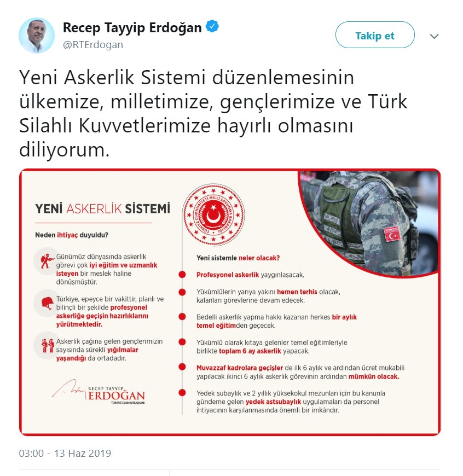The image size is (463, 476).
Task: Click the Turkish flag patch on uniform
Action: [x=392, y=234]
